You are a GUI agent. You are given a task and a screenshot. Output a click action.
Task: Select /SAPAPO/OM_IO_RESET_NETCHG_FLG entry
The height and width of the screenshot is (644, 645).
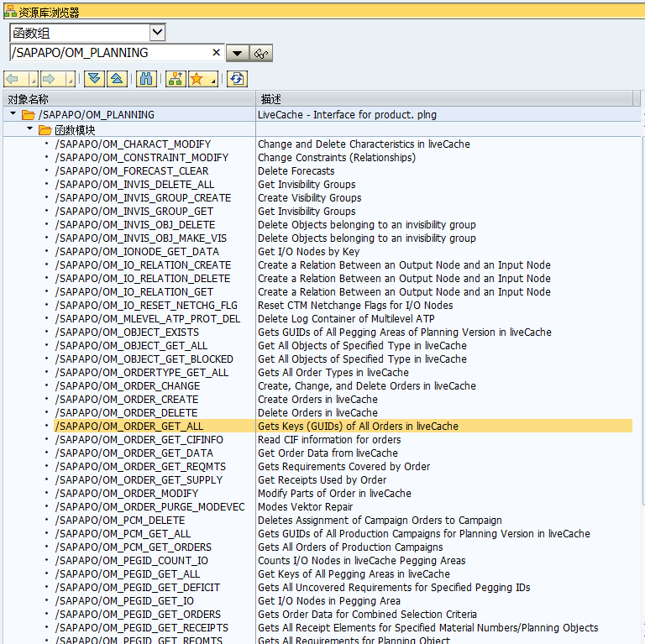pos(146,305)
